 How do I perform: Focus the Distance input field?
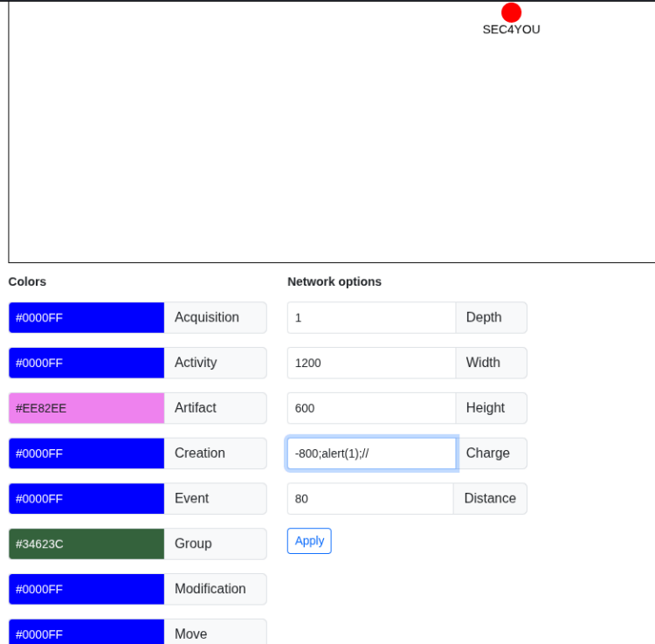pyautogui.click(x=370, y=499)
